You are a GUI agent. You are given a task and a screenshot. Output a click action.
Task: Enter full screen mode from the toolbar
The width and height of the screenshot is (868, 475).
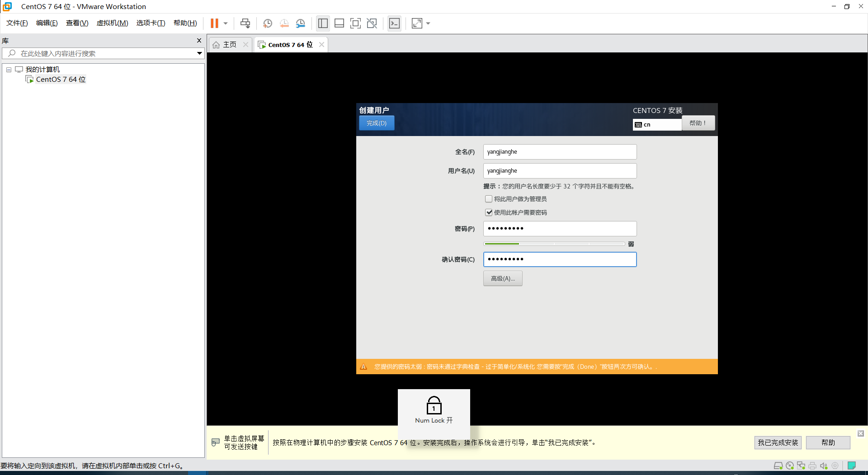click(355, 23)
